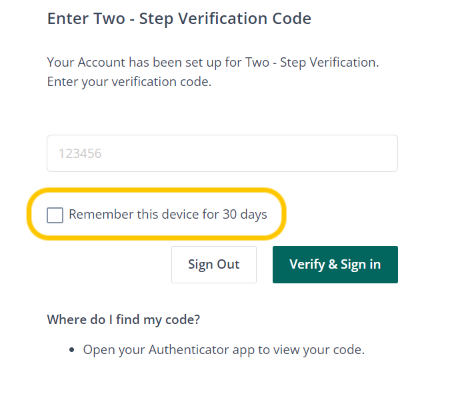Click the 'Where do I find my code?' heading
This screenshot has height=403, width=455.
coord(123,320)
